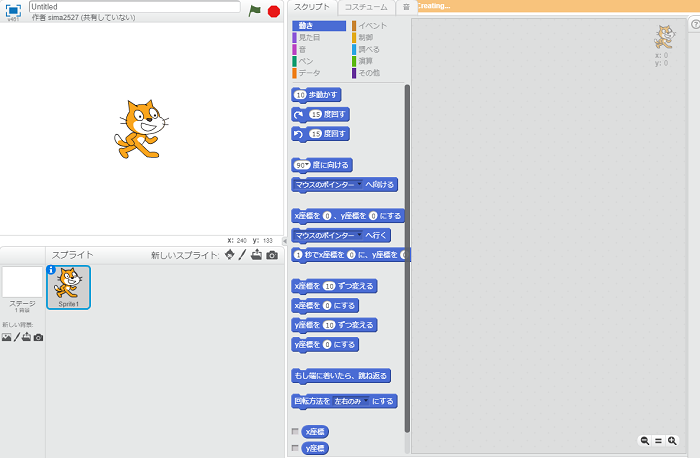
Task: Open the スクリプト tab
Action: [x=312, y=7]
